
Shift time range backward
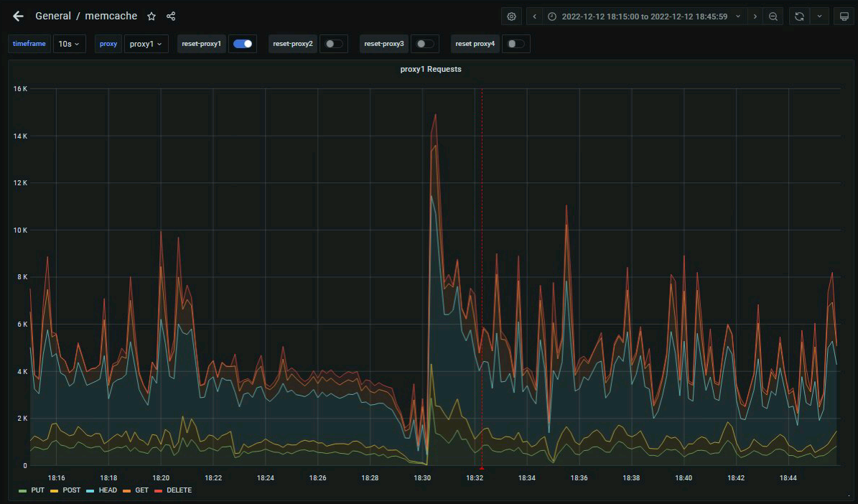(x=535, y=17)
